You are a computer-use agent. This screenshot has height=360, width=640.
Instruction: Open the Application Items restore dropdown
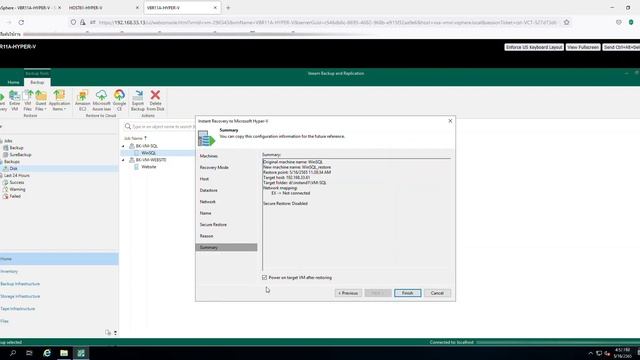59,100
